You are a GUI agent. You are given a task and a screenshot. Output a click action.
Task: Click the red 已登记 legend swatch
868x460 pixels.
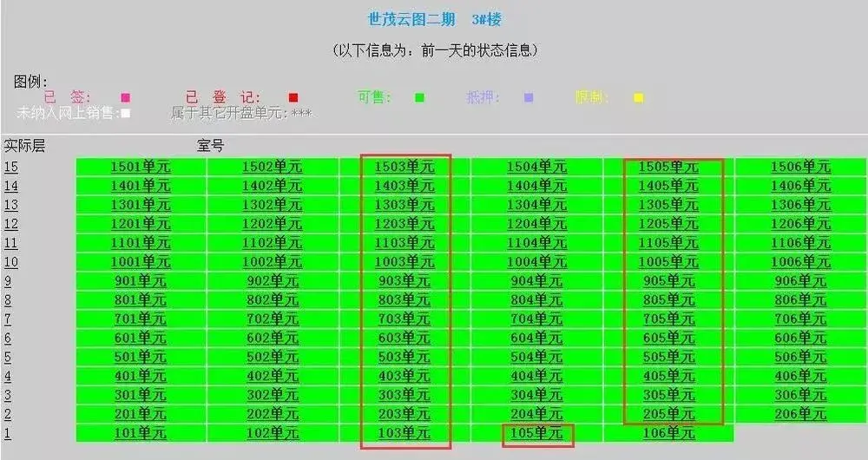[x=293, y=98]
